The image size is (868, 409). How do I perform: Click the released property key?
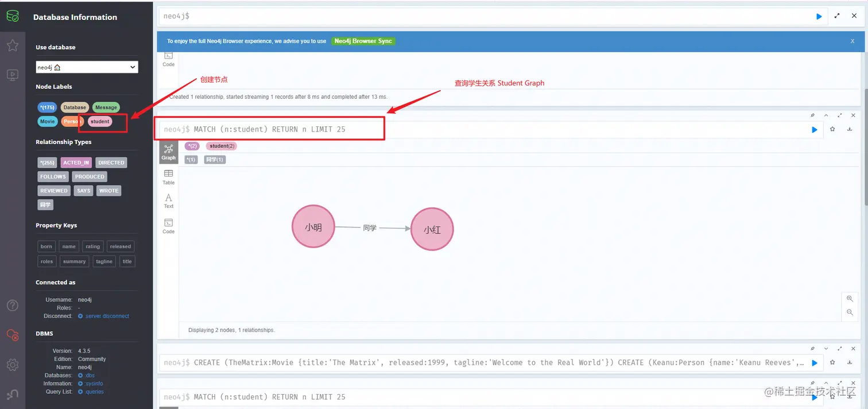tap(121, 246)
